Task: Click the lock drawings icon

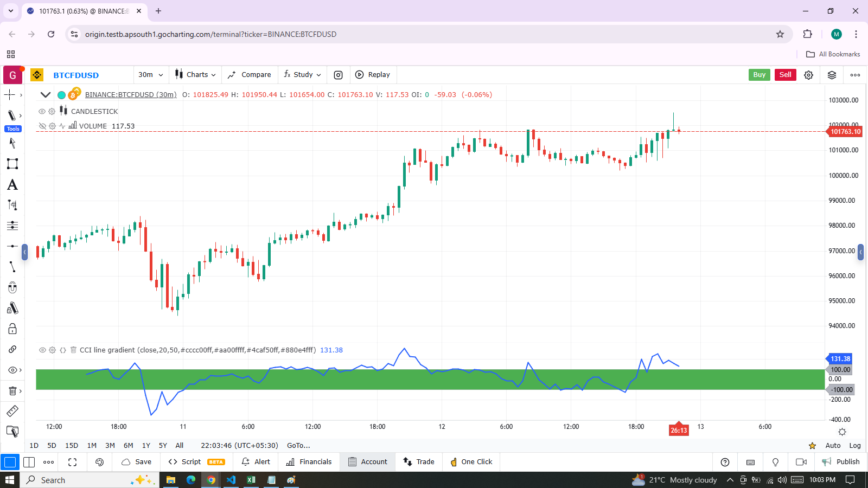Action: coord(12,329)
